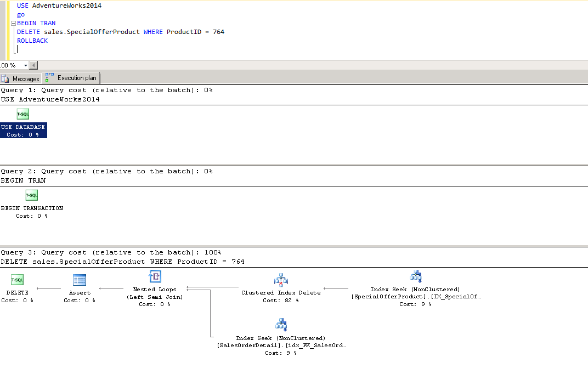
Task: Collapse the BEGIN TRAN code block
Action: (x=13, y=23)
